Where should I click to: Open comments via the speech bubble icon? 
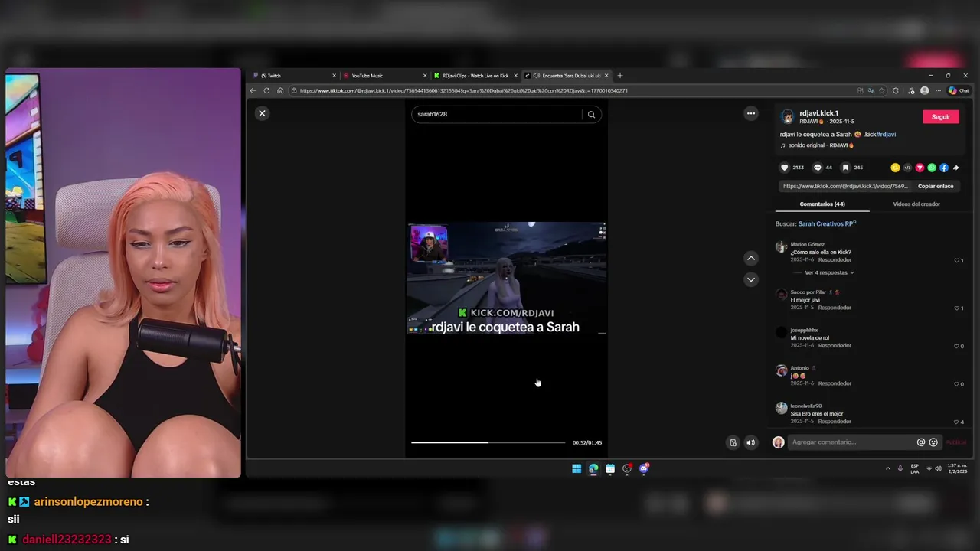pyautogui.click(x=817, y=168)
